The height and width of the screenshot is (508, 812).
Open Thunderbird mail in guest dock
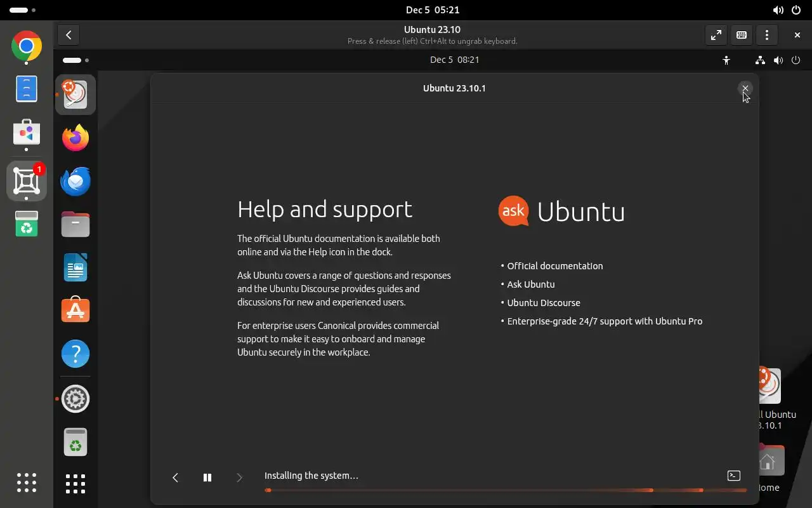(x=75, y=181)
